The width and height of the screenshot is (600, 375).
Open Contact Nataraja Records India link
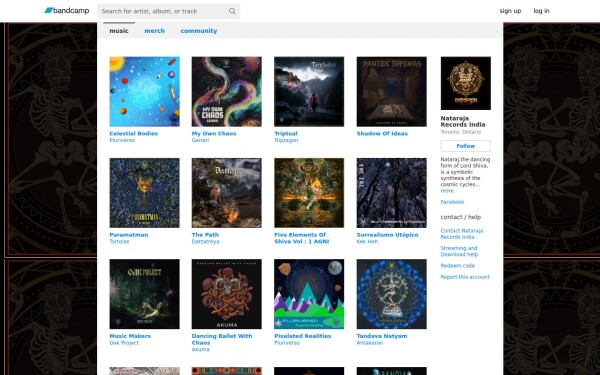(461, 234)
